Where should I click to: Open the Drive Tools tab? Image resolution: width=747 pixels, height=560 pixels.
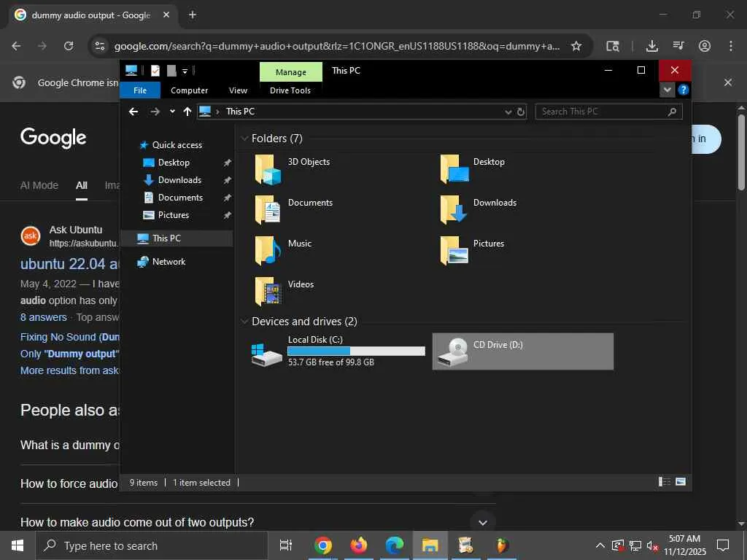pyautogui.click(x=290, y=90)
